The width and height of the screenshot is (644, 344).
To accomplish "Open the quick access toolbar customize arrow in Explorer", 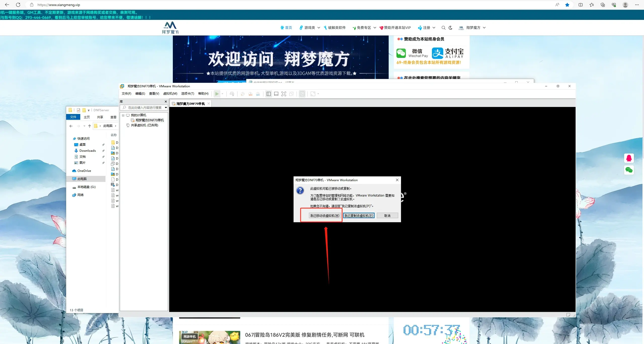I will [89, 110].
